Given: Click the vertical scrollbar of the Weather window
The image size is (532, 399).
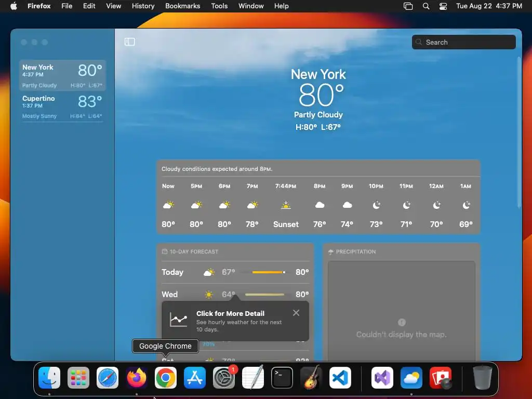Looking at the screenshot, I should [519, 132].
